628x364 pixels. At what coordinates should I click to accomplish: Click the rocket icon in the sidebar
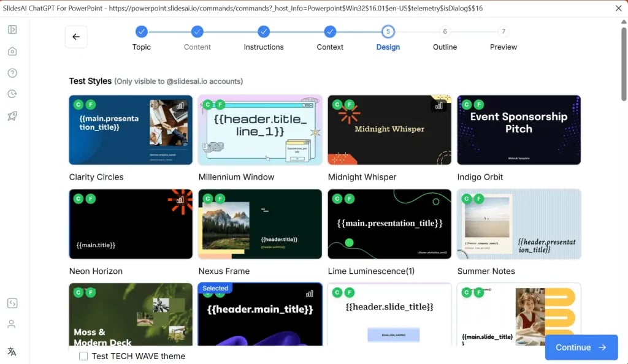click(x=12, y=115)
